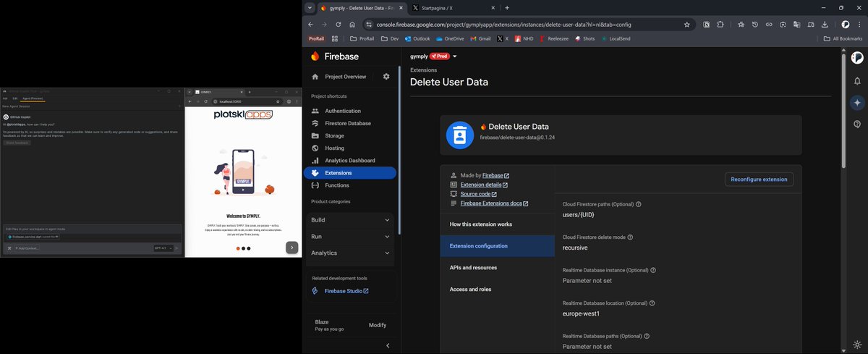868x354 pixels.
Task: Open Firebase notifications bell
Action: click(x=857, y=80)
